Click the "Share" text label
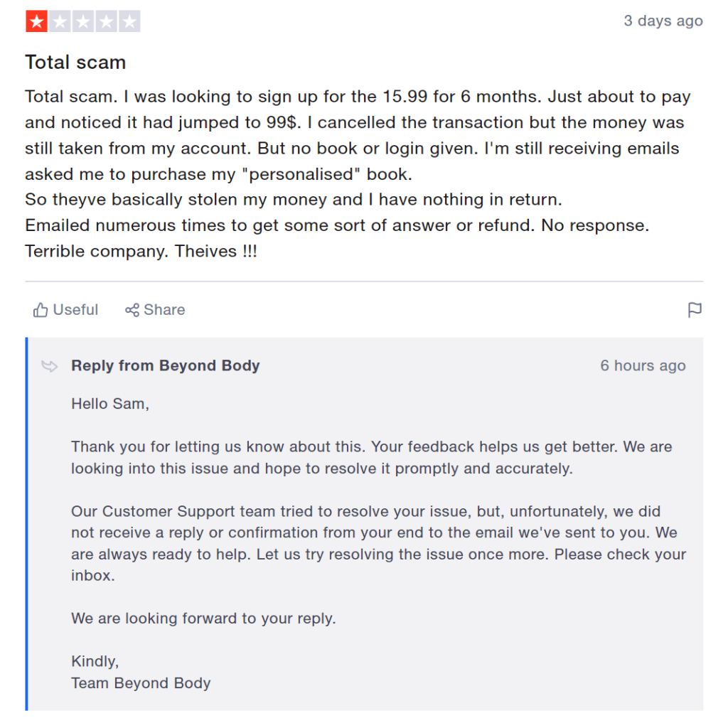 [x=164, y=310]
